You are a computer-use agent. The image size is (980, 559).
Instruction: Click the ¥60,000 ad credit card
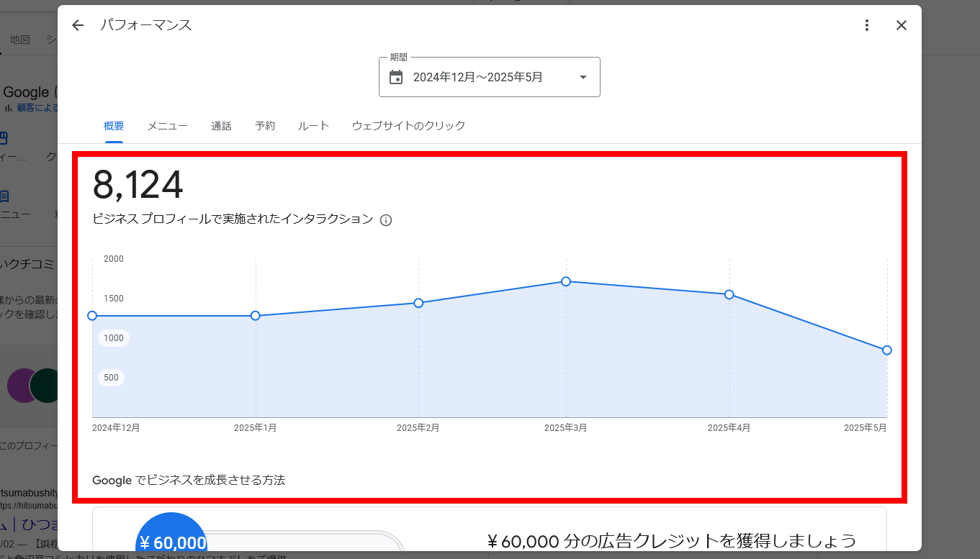pos(489,531)
